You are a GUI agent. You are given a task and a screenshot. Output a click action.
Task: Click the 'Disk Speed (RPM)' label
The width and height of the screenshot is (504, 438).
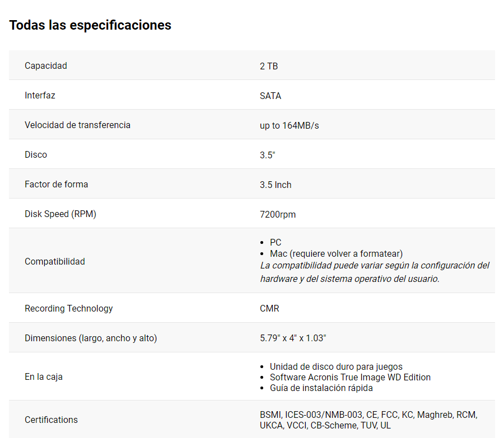(x=60, y=214)
